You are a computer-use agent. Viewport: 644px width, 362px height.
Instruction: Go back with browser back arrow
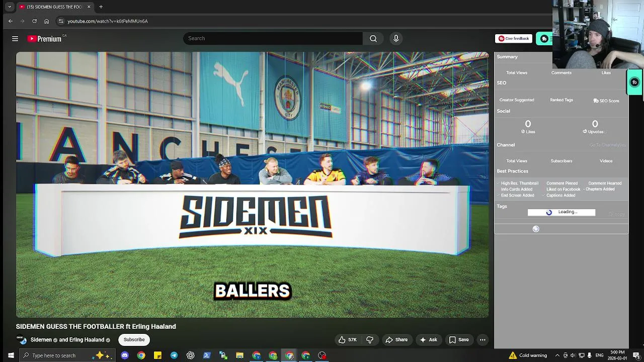click(10, 21)
